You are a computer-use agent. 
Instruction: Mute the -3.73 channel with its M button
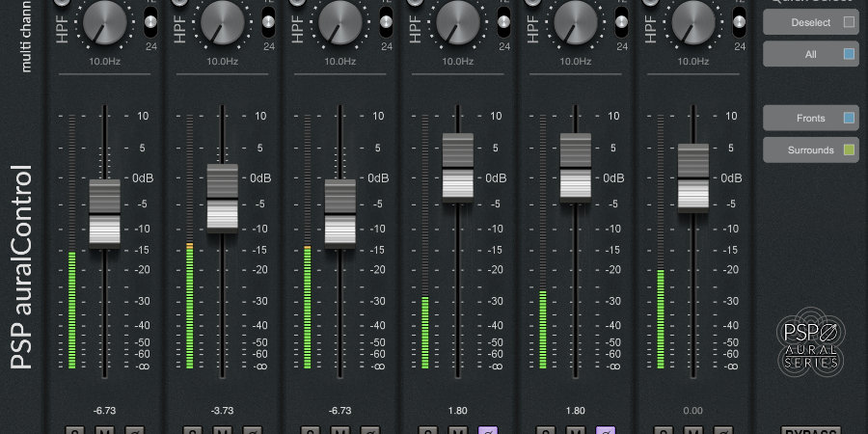coord(223,430)
